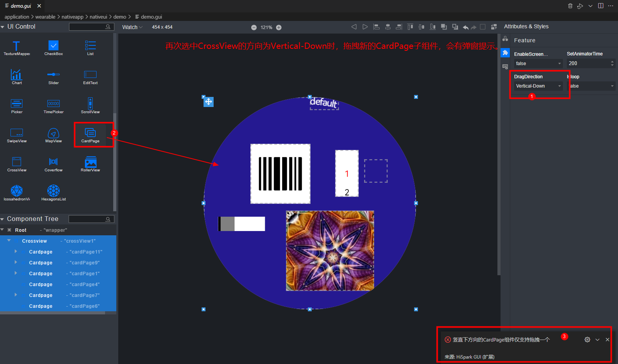This screenshot has width=618, height=364.
Task: Pick the CrossView component icon
Action: [x=17, y=164]
